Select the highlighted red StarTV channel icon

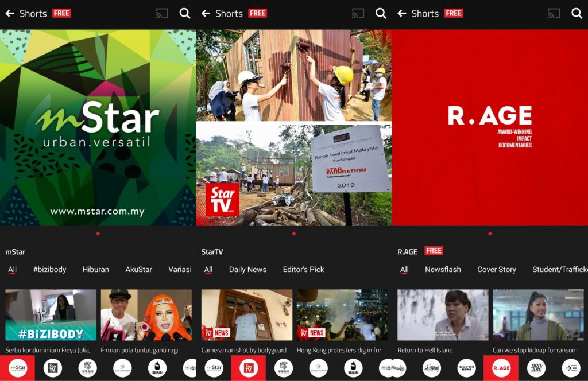click(248, 368)
